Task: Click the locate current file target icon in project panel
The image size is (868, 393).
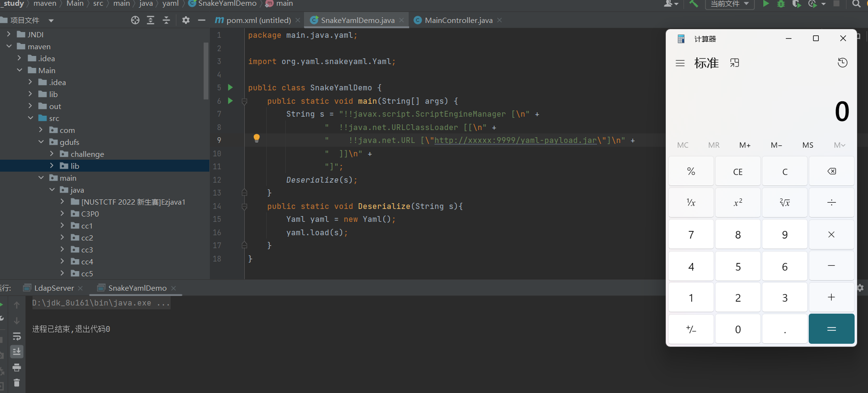Action: coord(135,20)
